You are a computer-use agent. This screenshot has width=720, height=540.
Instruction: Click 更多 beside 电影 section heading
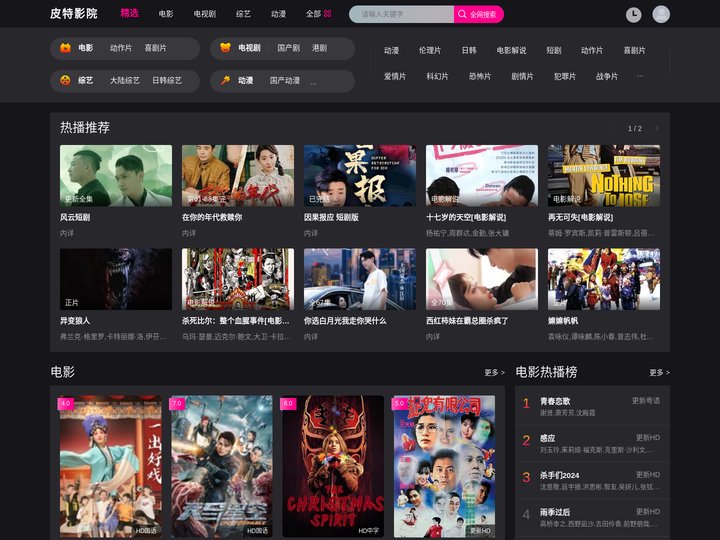tap(495, 372)
